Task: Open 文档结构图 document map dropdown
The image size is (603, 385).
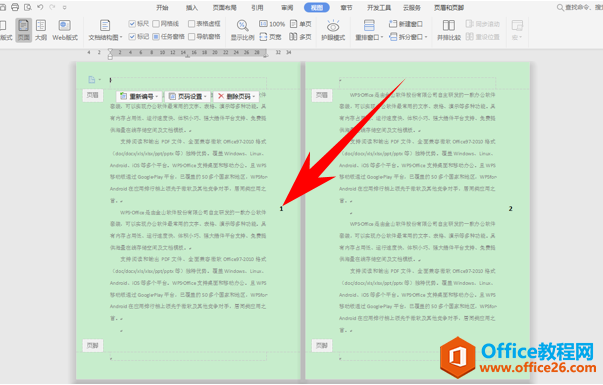Action: click(105, 30)
